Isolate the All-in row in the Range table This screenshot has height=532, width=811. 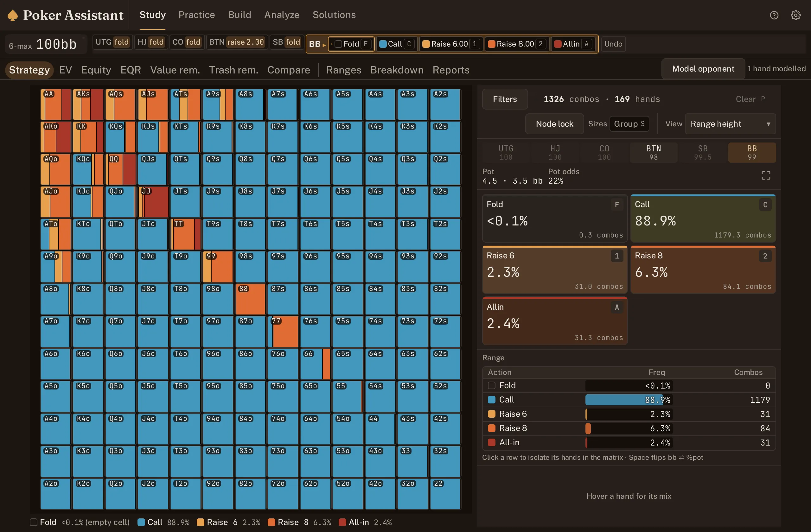tap(629, 442)
